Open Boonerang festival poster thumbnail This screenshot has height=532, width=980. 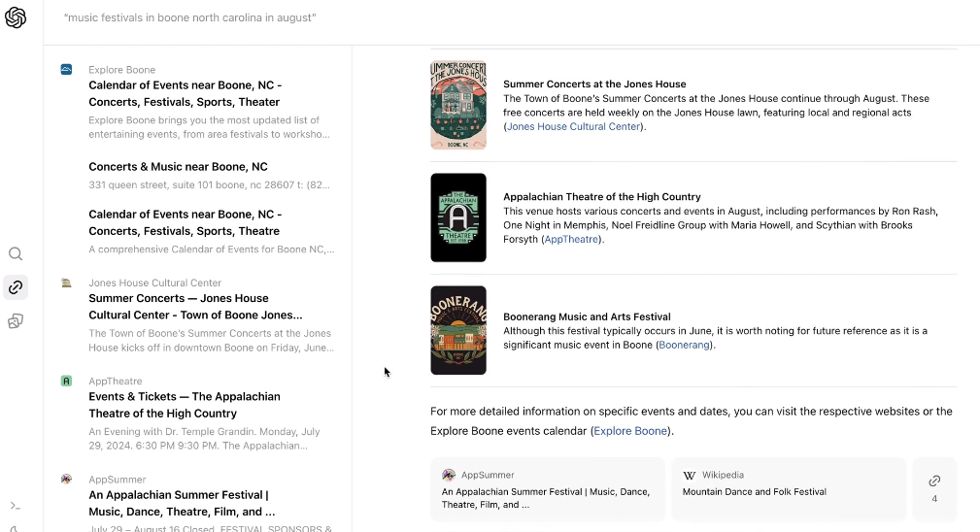pos(458,330)
